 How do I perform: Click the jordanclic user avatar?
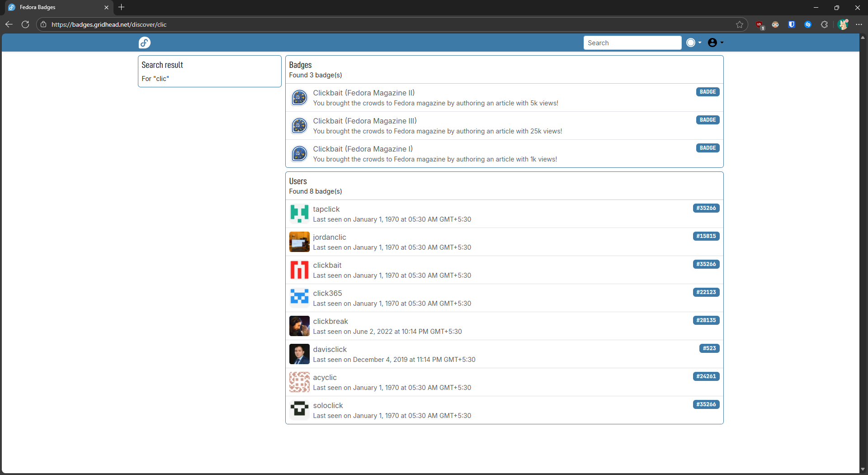tap(299, 242)
